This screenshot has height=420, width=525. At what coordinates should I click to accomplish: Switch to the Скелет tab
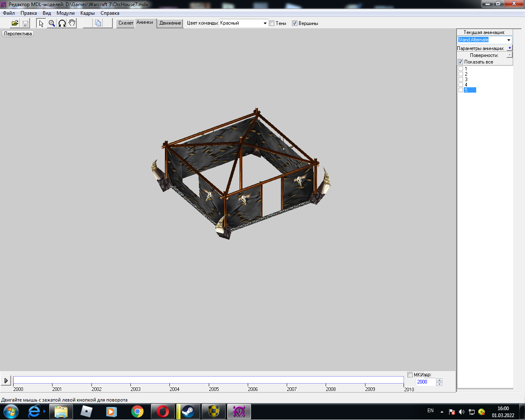[x=126, y=23]
